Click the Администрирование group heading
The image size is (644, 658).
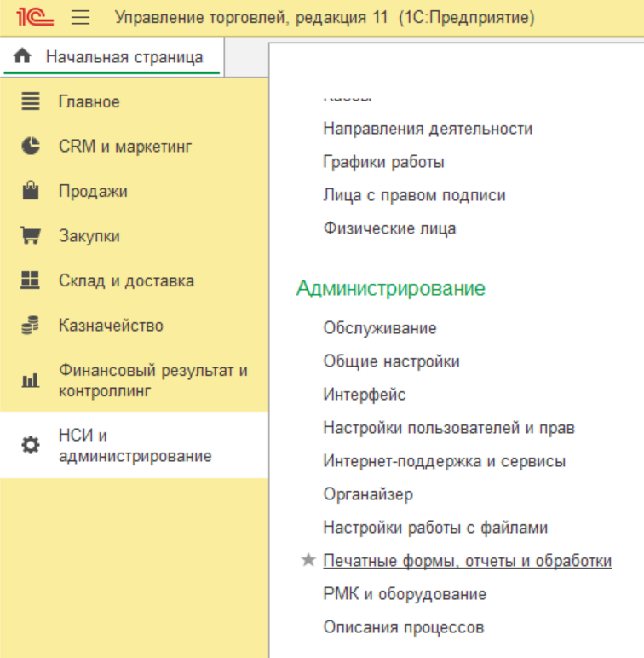(391, 288)
